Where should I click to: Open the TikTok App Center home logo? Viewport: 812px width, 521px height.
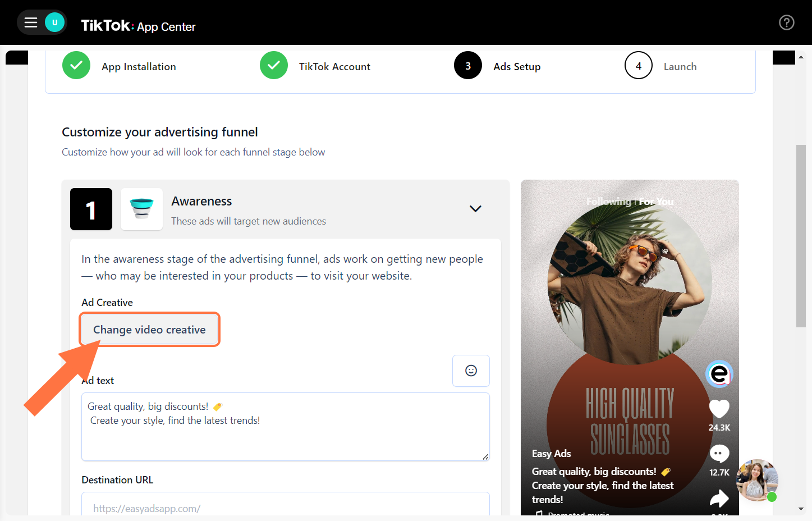click(x=138, y=26)
